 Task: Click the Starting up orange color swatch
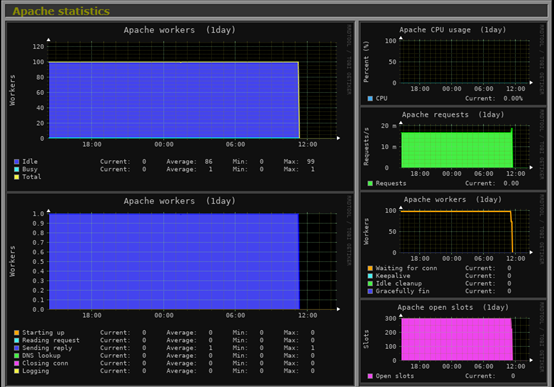tap(17, 333)
